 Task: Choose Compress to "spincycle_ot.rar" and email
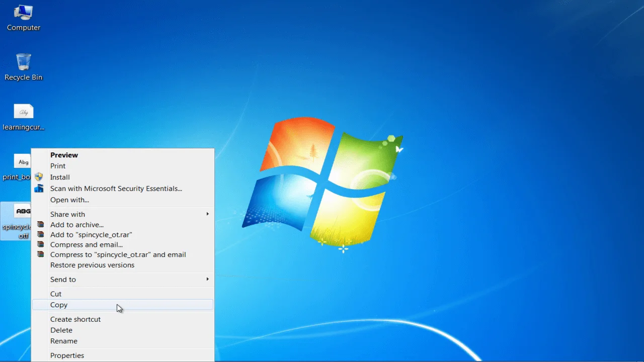coord(123,254)
